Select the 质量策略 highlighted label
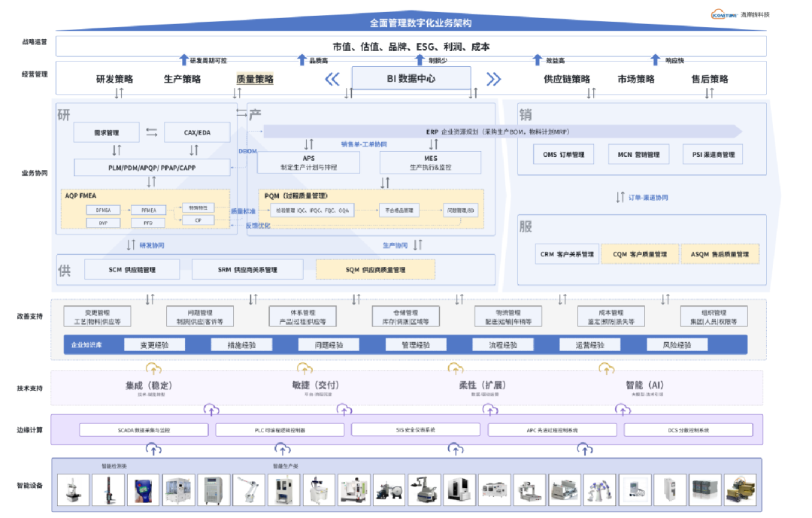This screenshot has height=518, width=812. 255,79
